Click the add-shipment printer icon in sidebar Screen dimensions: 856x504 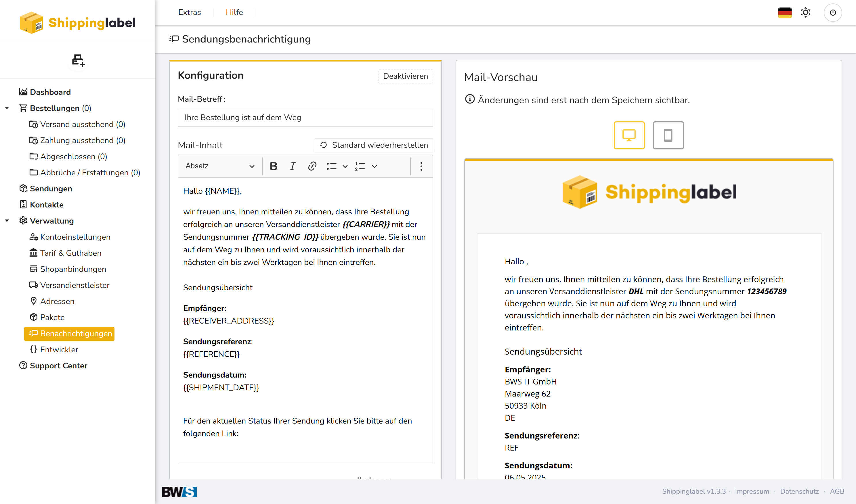[78, 60]
